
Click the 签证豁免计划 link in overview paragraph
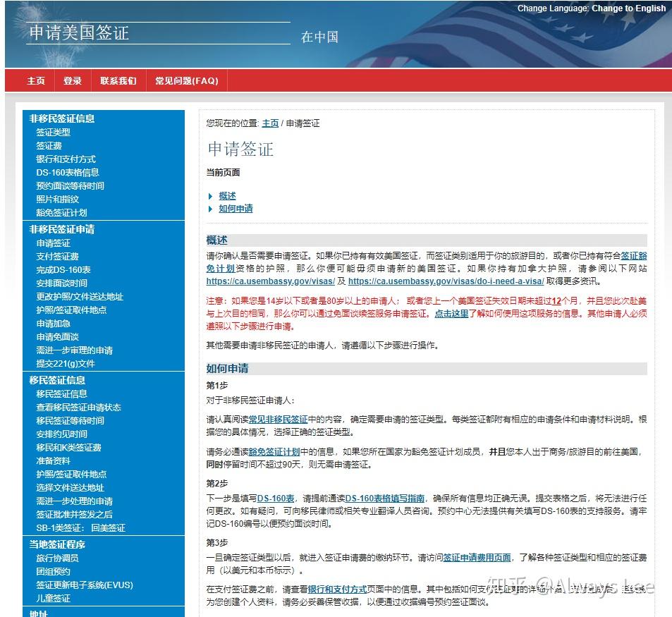point(634,256)
